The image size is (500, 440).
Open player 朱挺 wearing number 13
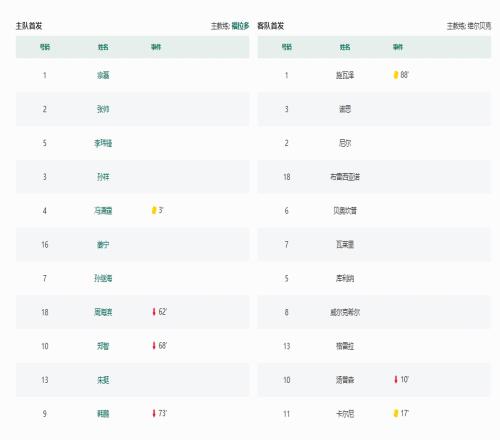(x=103, y=380)
